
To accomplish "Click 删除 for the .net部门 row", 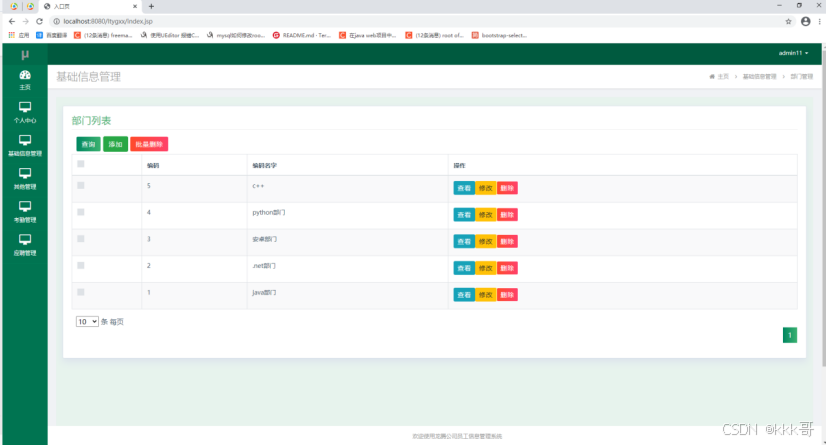I will click(x=507, y=268).
